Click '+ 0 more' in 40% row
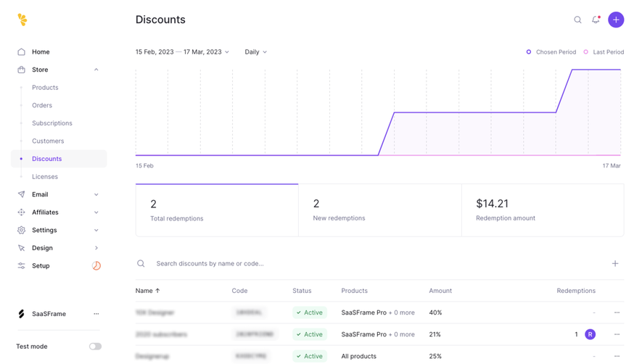This screenshot has height=364, width=642. coord(402,313)
